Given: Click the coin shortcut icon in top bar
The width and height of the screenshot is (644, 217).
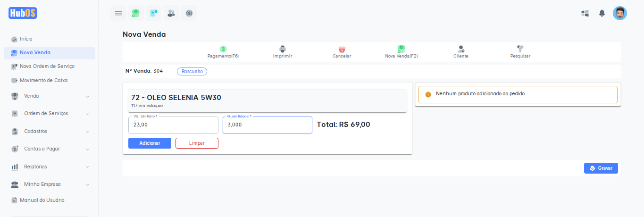Looking at the screenshot, I should point(189,13).
